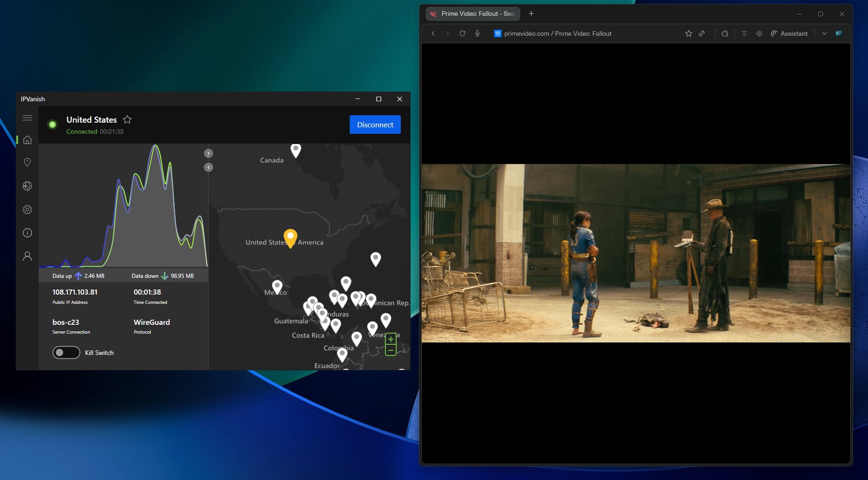Viewport: 868px width, 480px height.
Task: Click the WireGuard protocol label
Action: click(x=152, y=322)
